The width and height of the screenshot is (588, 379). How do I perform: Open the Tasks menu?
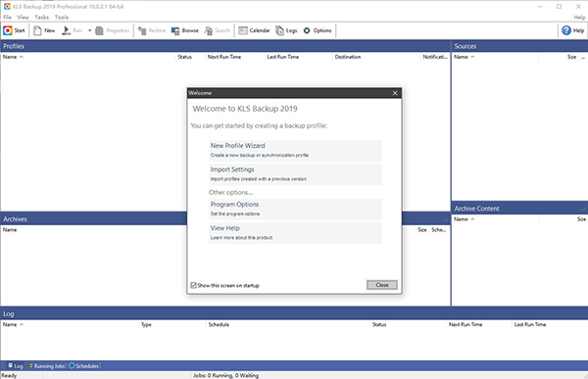[x=41, y=18]
